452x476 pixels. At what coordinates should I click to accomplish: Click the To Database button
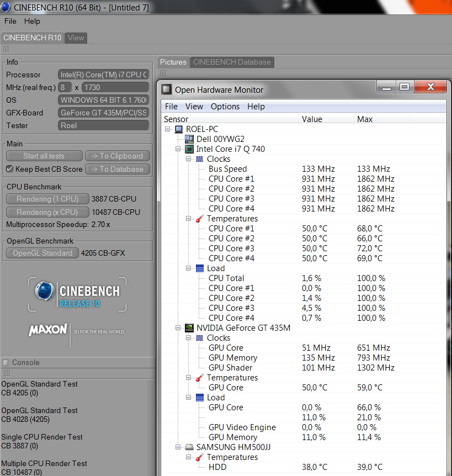tap(118, 169)
